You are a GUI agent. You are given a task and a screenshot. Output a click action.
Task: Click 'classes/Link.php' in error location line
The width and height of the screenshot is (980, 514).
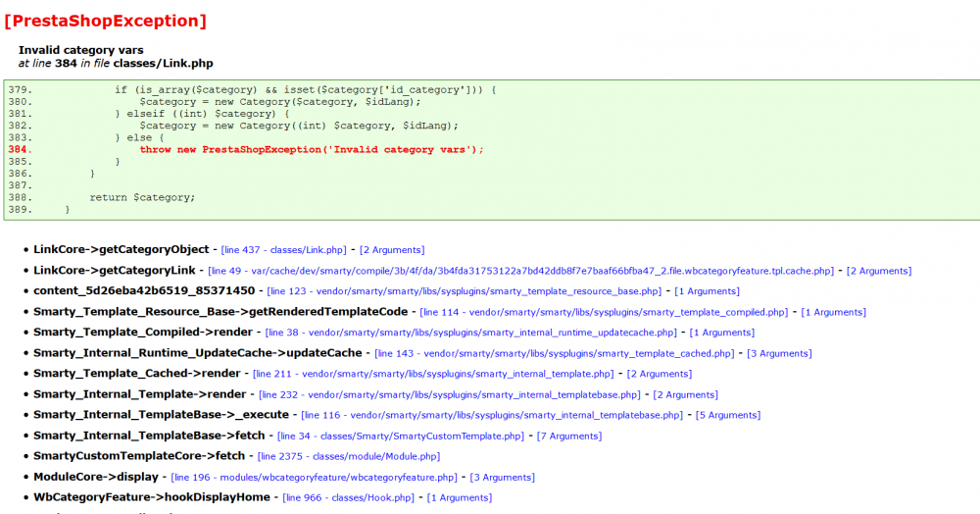163,63
